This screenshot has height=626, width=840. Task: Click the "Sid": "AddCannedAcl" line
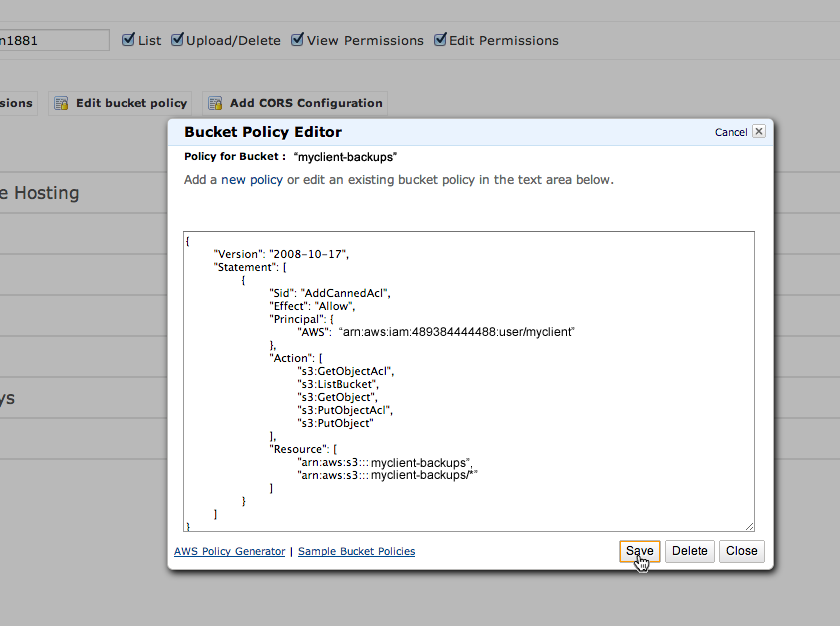click(329, 293)
